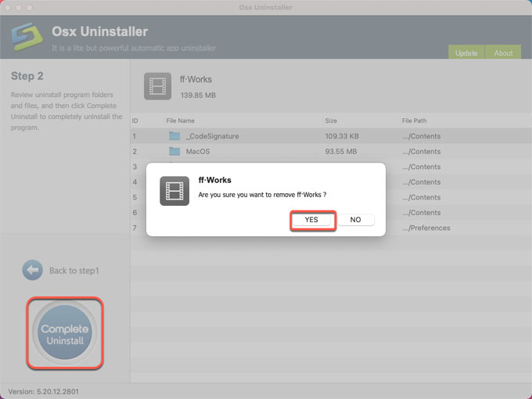The image size is (532, 399).
Task: Click the .../Contents path in row 4
Action: [x=422, y=182]
